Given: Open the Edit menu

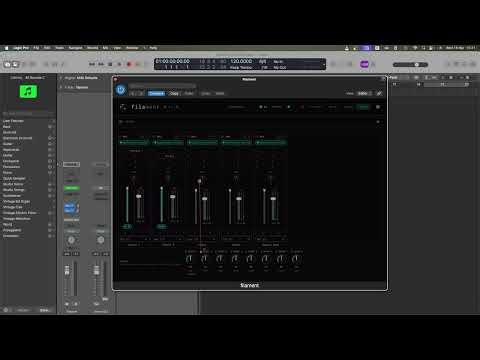Looking at the screenshot, I should pyautogui.click(x=47, y=48).
